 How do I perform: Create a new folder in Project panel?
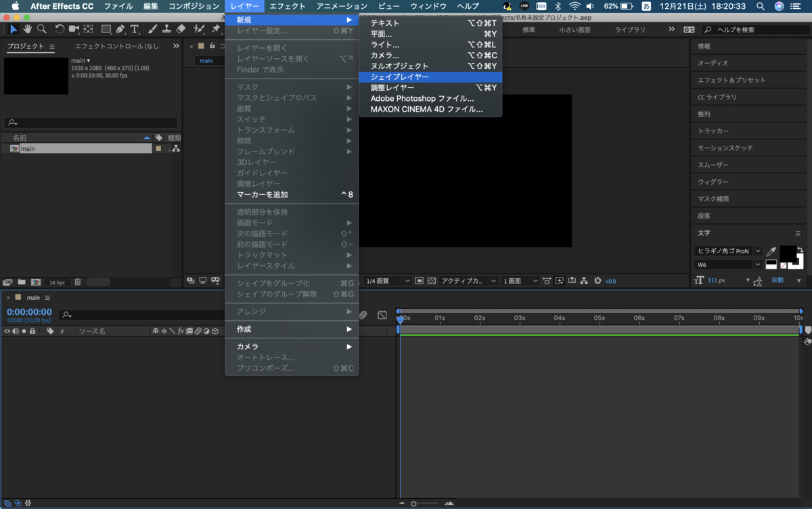pos(22,282)
